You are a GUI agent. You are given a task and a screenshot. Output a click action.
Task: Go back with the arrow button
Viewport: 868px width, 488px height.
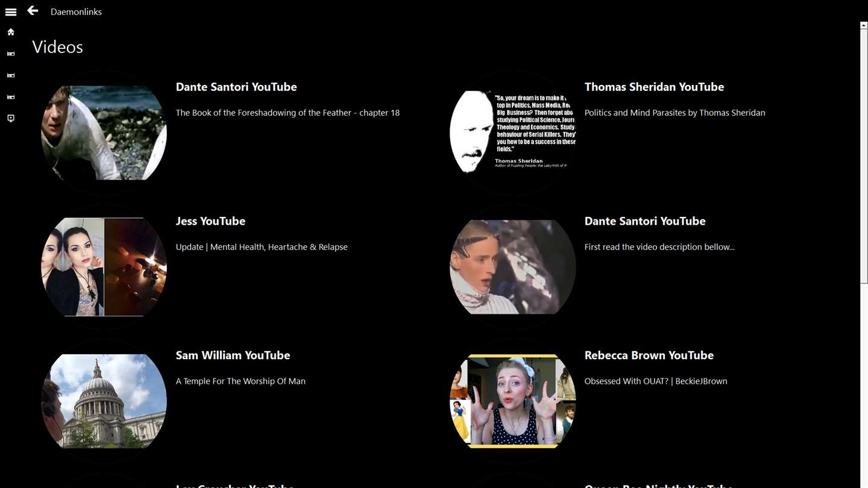point(33,11)
